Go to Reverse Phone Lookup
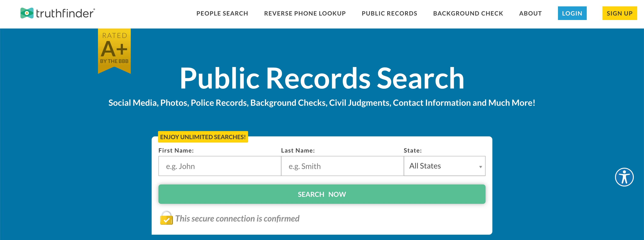 pyautogui.click(x=305, y=13)
